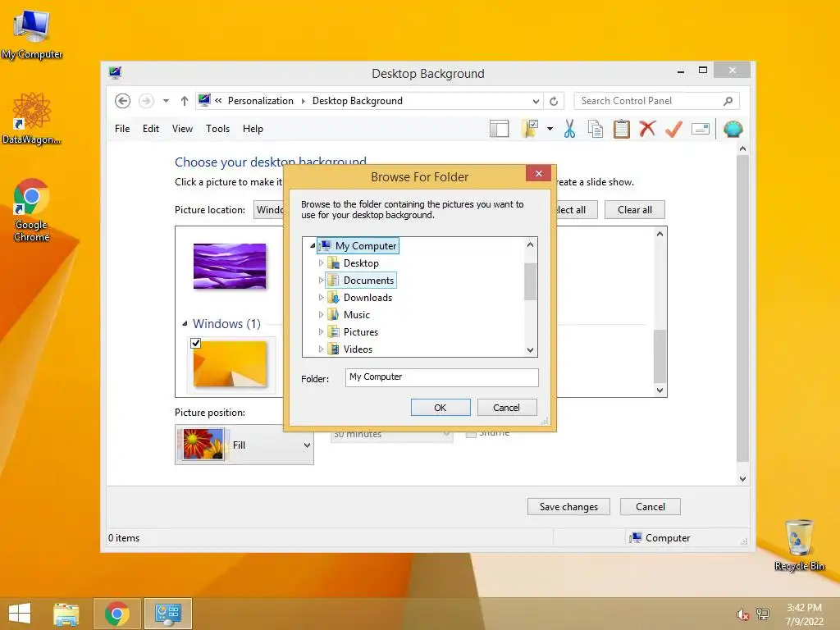Open the Edit menu
The width and height of the screenshot is (840, 630).
coord(151,129)
